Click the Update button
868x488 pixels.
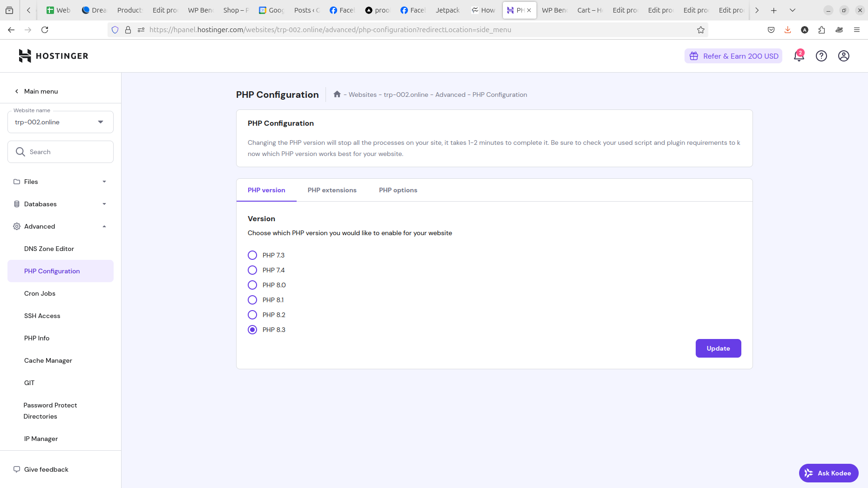(x=718, y=348)
